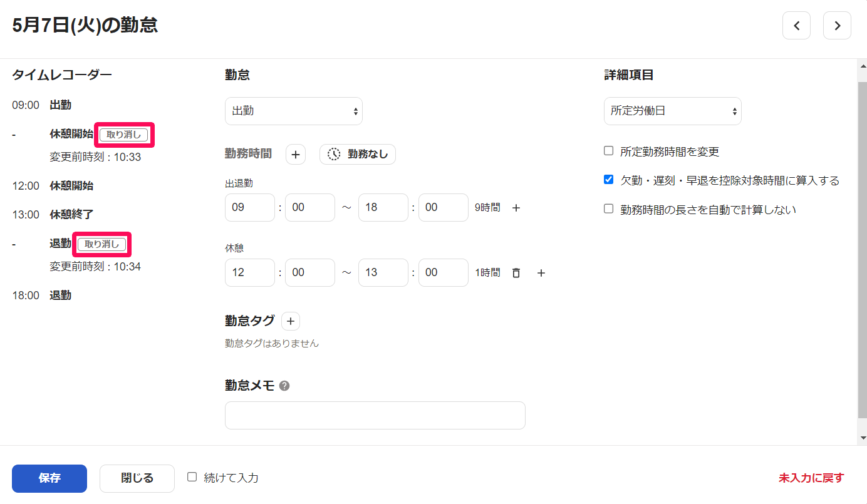Click the 9時間 duration label
The height and width of the screenshot is (504, 867).
coord(487,208)
